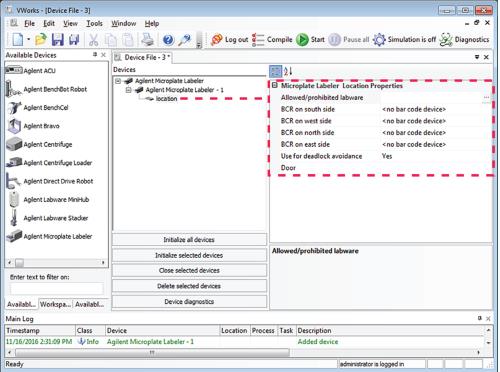The height and width of the screenshot is (372, 500).
Task: Open the Tools menu
Action: click(x=94, y=24)
